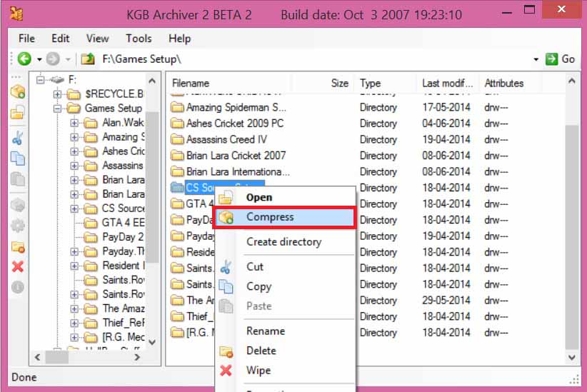
Task: Select Brian Lara Internationa... folder row
Action: [230, 172]
